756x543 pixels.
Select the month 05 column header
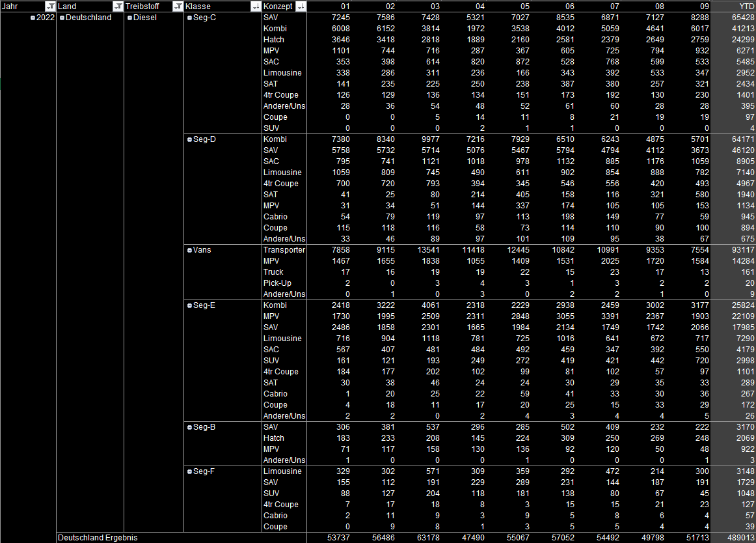click(524, 7)
